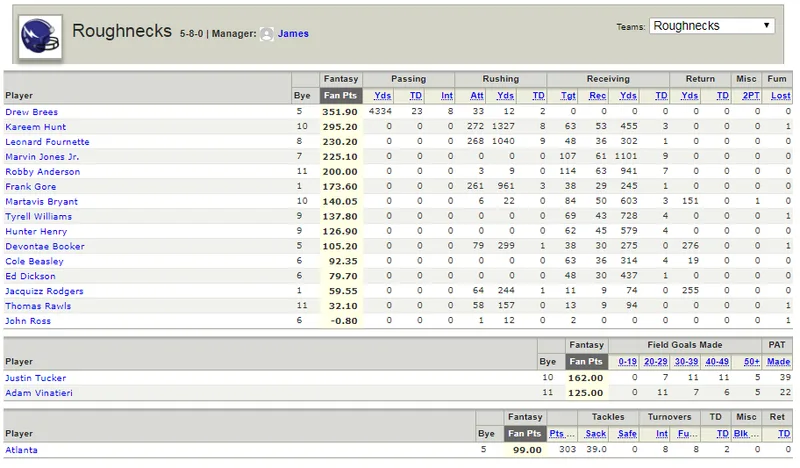Click Atlanta fan points 99.00
Screen dimensions: 800x468
[528, 450]
